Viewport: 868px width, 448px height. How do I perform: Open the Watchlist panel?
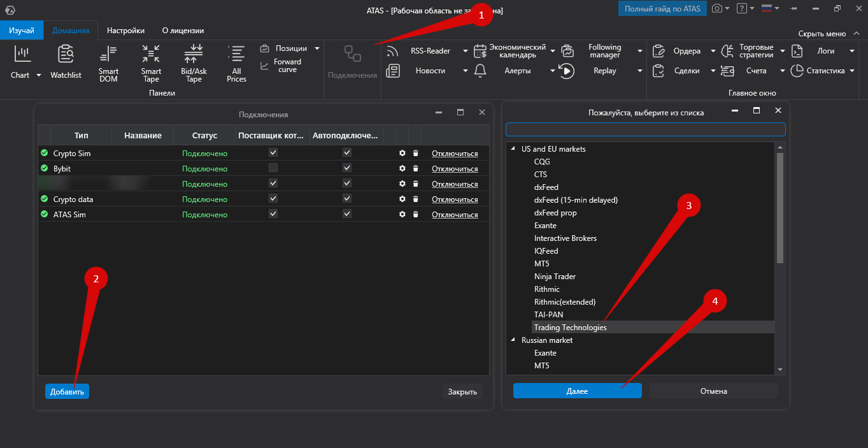point(66,61)
